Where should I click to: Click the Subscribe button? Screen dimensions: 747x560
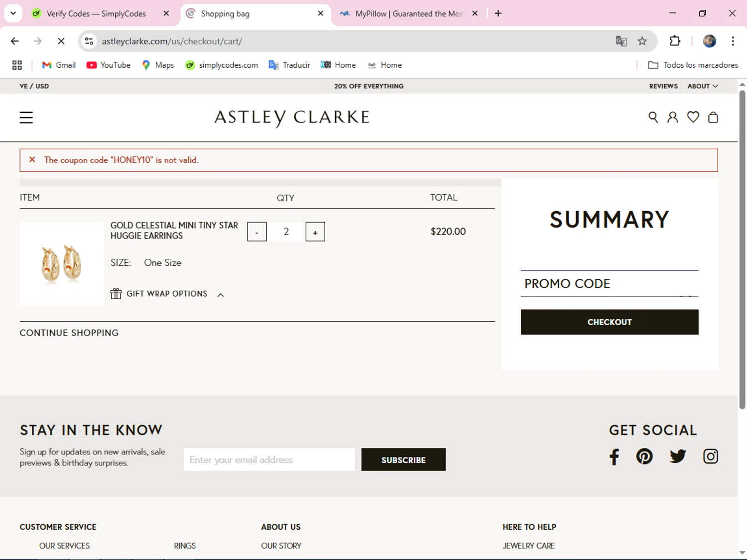click(403, 459)
